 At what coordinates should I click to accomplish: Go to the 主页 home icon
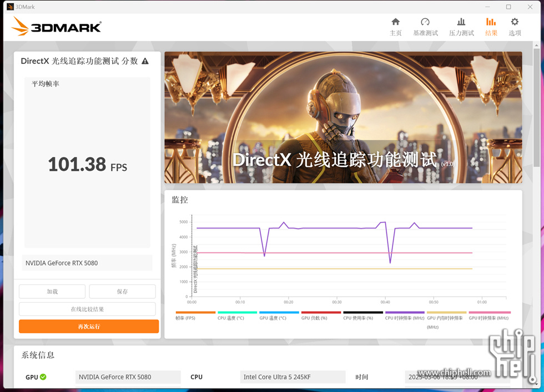(395, 22)
